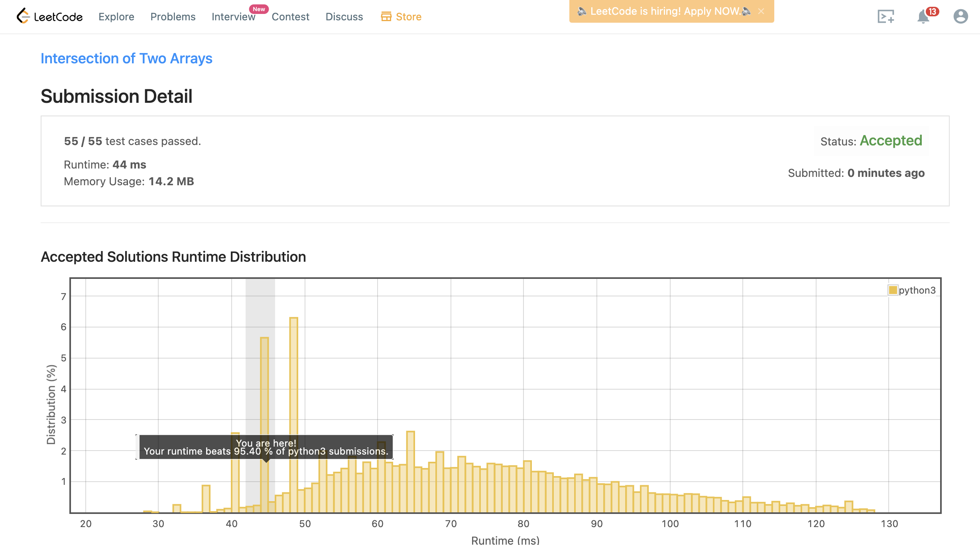Open the Discuss nav item
The width and height of the screenshot is (980, 545).
[x=344, y=17]
